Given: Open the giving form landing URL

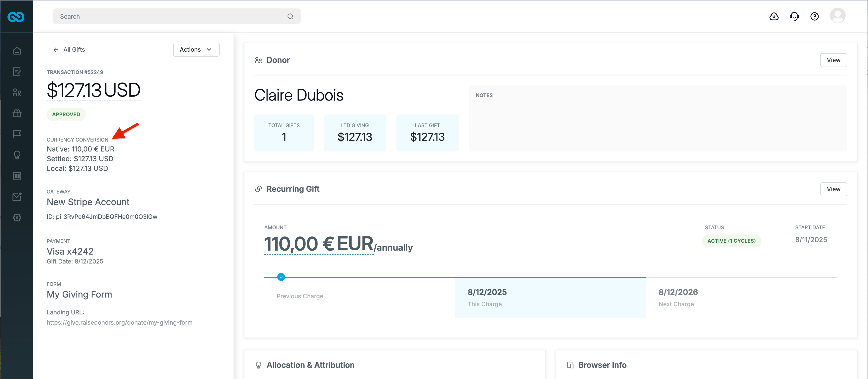Looking at the screenshot, I should [120, 322].
